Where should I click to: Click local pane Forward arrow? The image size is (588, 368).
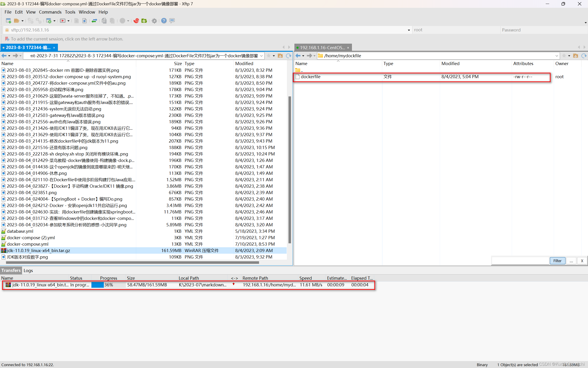pos(15,56)
